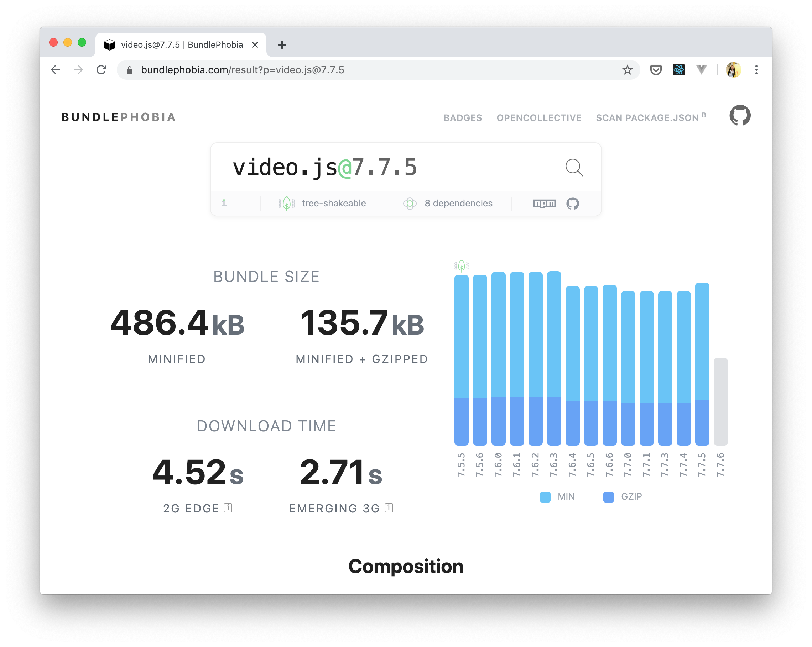Open video.js GitHub repo from search card
The width and height of the screenshot is (812, 647).
(572, 203)
